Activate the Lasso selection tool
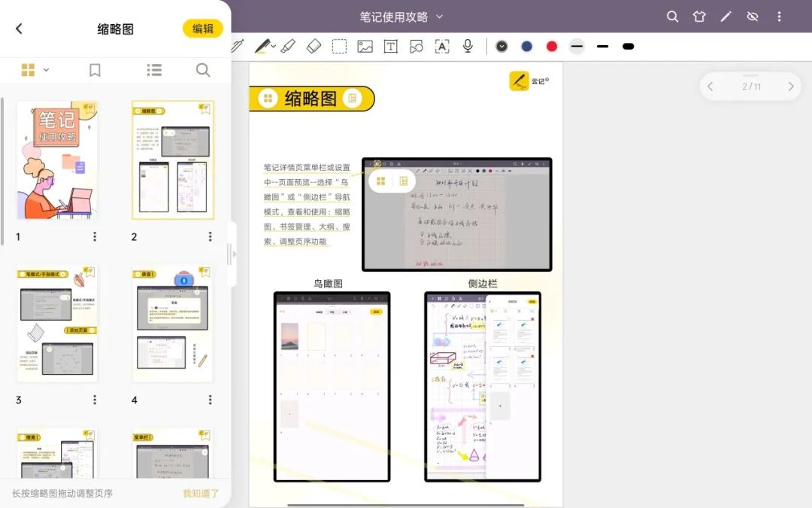This screenshot has height=508, width=812. pos(339,47)
